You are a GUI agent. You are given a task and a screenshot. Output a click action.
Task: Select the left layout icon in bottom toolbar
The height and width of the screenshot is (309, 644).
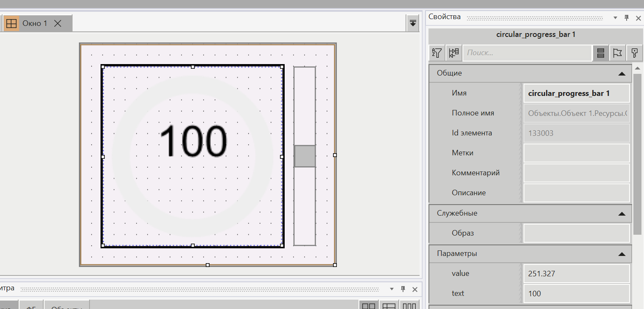coord(369,305)
